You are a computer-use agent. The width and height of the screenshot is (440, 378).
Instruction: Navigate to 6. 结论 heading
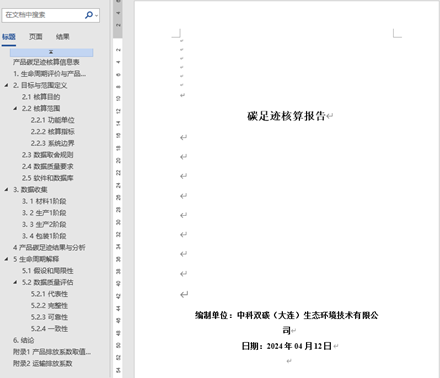[x=24, y=340]
